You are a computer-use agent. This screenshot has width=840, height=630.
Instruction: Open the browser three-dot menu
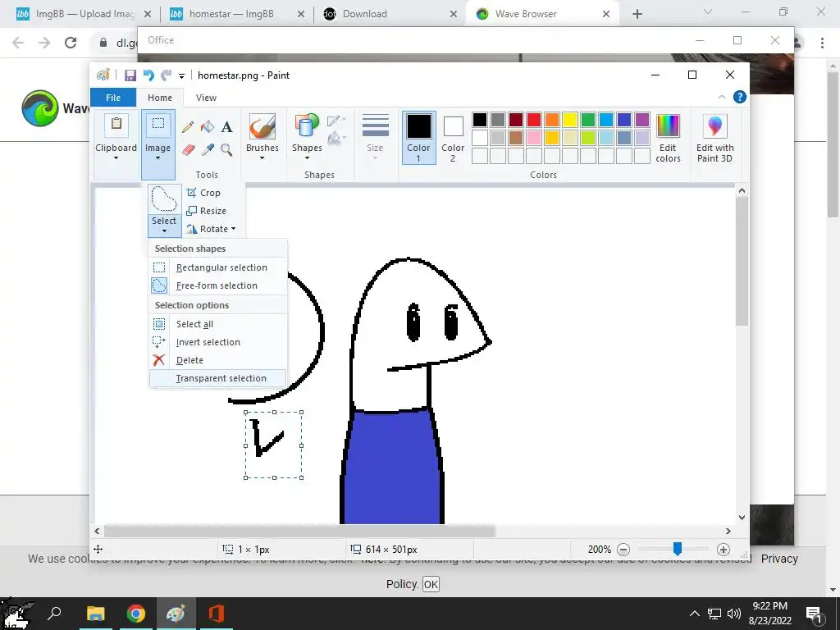coord(822,43)
